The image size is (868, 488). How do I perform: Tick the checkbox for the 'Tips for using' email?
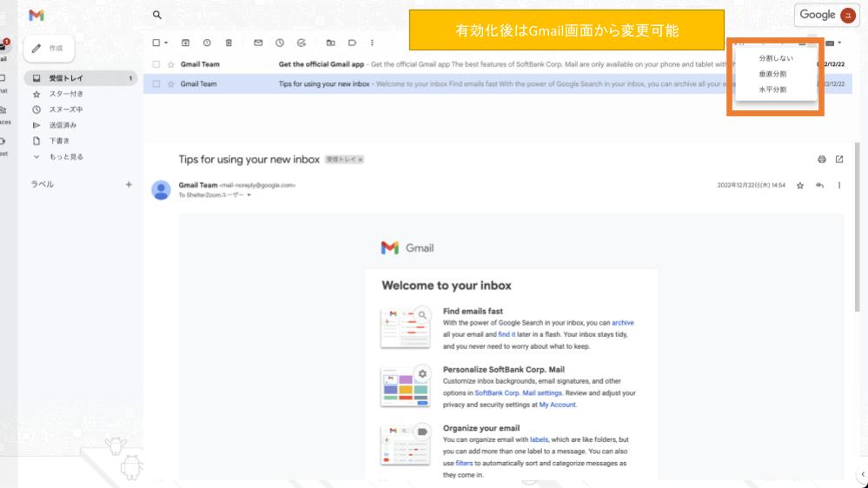(x=156, y=84)
